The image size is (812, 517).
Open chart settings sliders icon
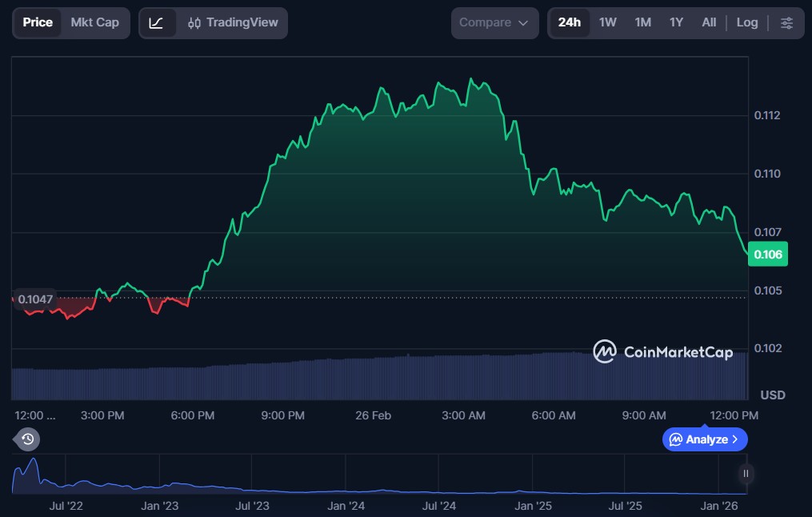pos(786,22)
